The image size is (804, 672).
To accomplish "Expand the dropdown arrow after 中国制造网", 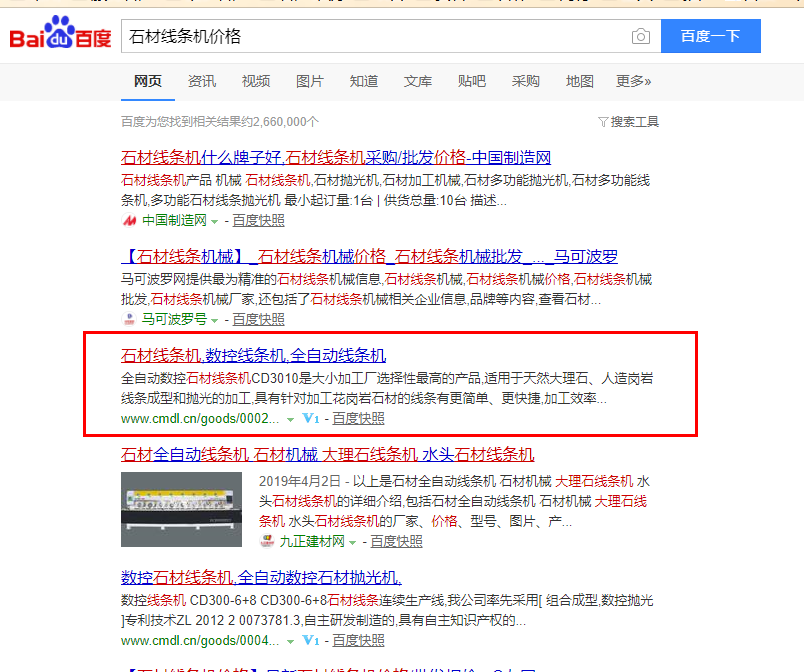I will pos(214,220).
